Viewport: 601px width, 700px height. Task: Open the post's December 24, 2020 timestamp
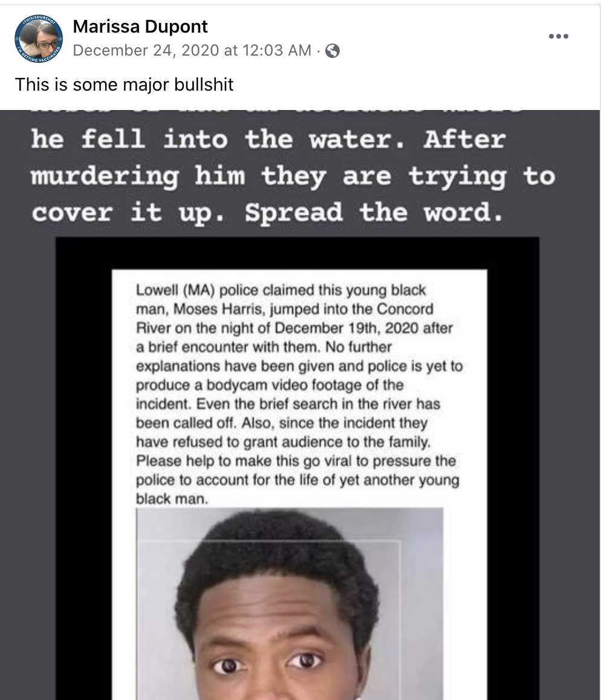tap(192, 50)
